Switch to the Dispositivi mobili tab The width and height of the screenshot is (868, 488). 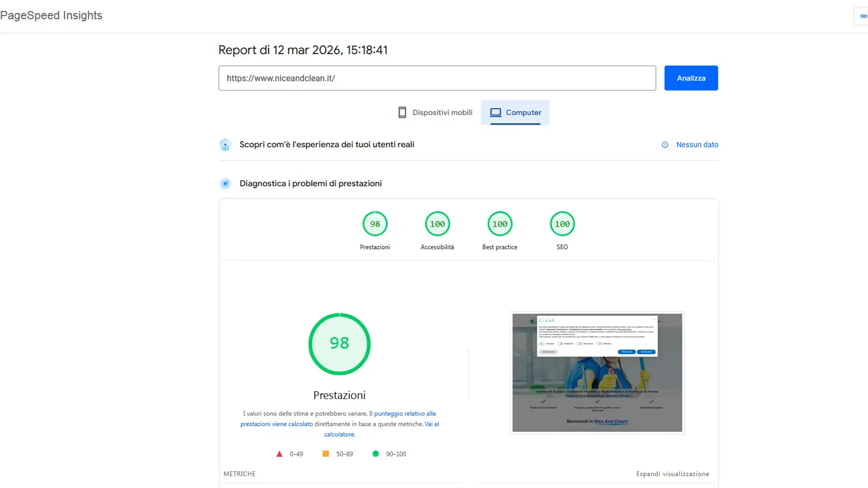click(x=442, y=113)
